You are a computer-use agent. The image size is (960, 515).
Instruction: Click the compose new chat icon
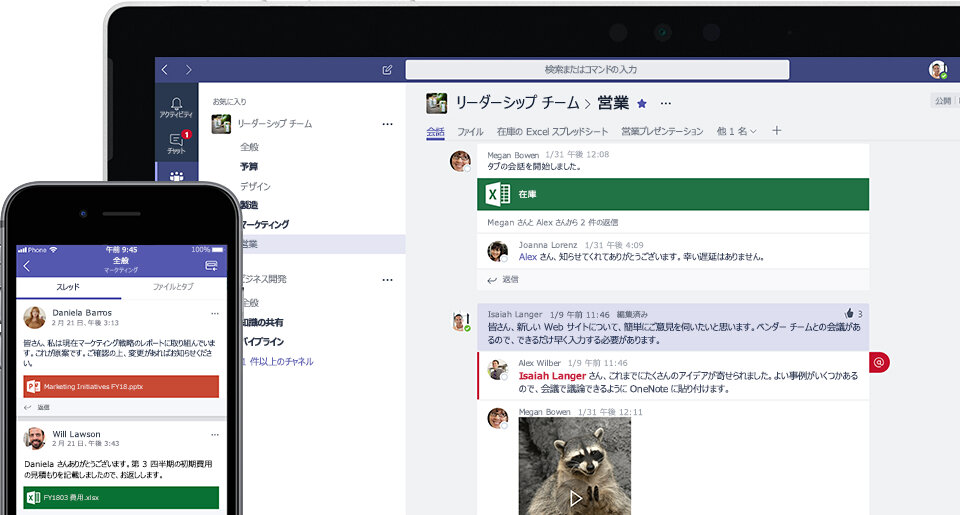pos(387,70)
